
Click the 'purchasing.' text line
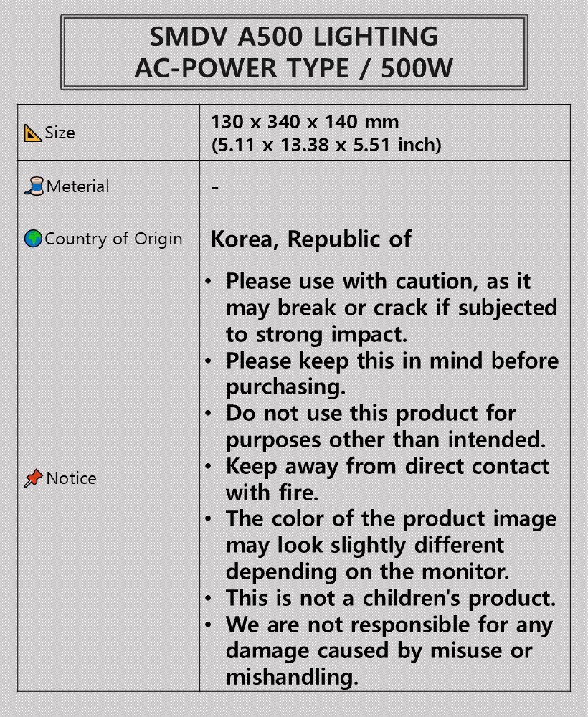(x=286, y=387)
